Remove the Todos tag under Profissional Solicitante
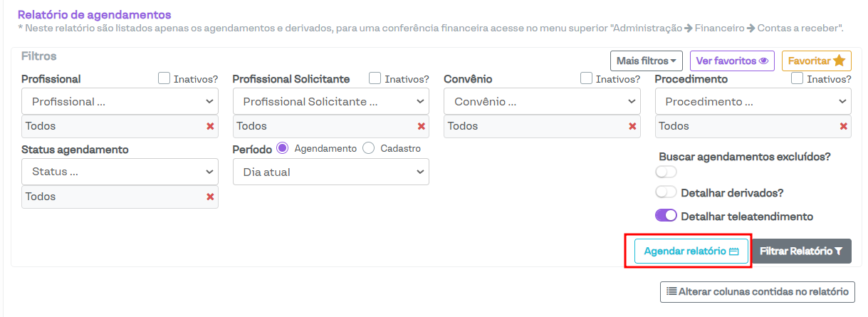The width and height of the screenshot is (868, 317). 422,126
